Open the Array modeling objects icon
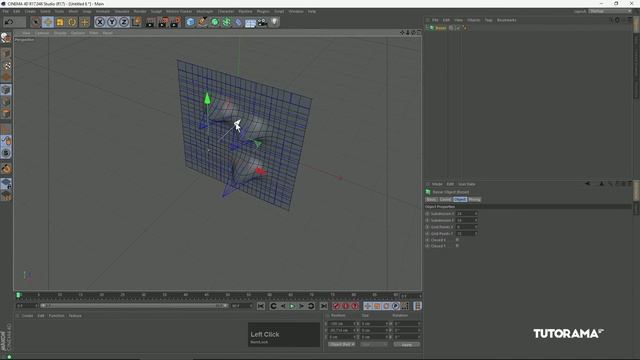Image resolution: width=640 pixels, height=360 pixels. (227, 22)
